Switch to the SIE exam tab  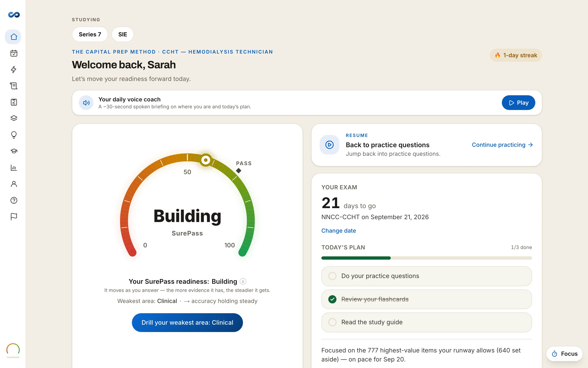tap(122, 34)
